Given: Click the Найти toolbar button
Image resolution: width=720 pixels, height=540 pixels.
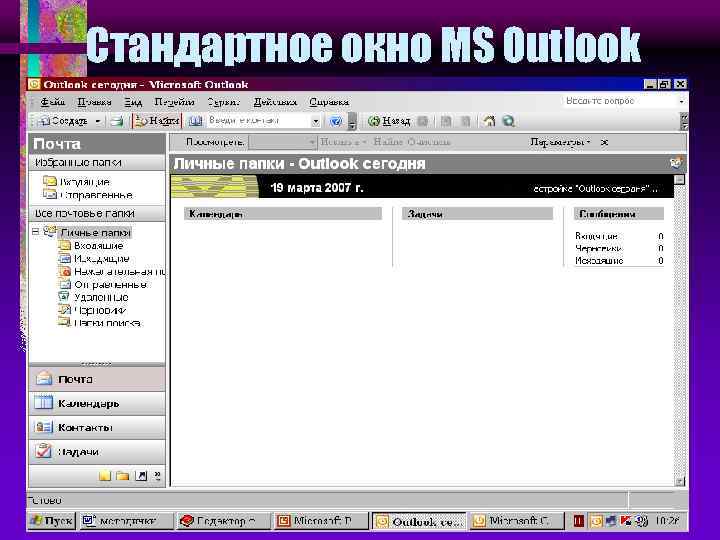Looking at the screenshot, I should (157, 121).
